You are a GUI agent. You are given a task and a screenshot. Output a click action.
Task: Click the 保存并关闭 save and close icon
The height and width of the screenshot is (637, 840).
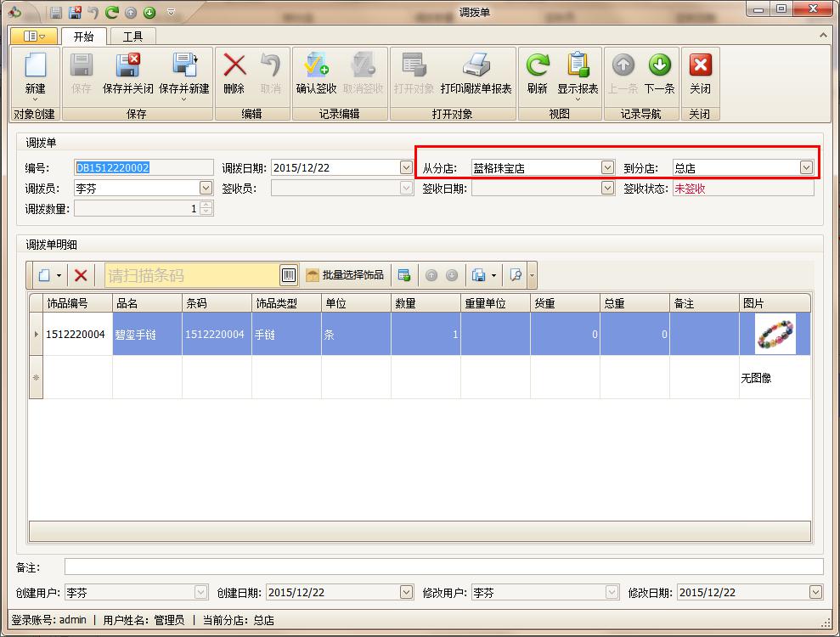click(x=128, y=65)
